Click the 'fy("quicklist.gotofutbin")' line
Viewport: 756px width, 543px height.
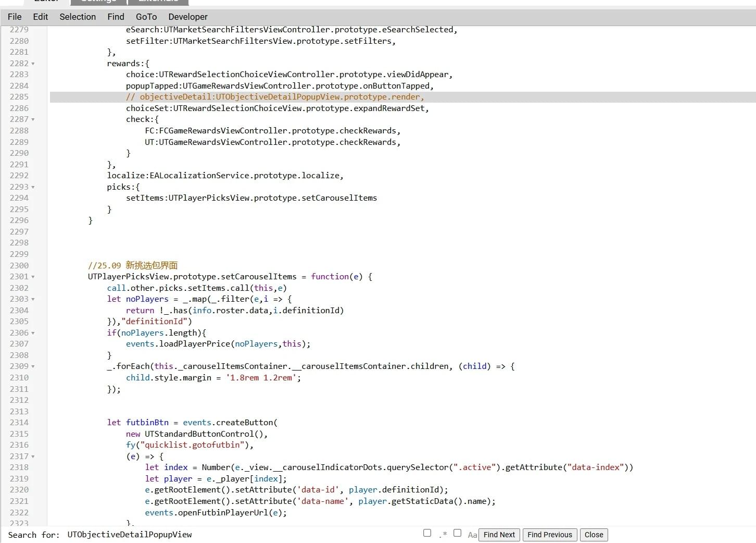pyautogui.click(x=190, y=445)
